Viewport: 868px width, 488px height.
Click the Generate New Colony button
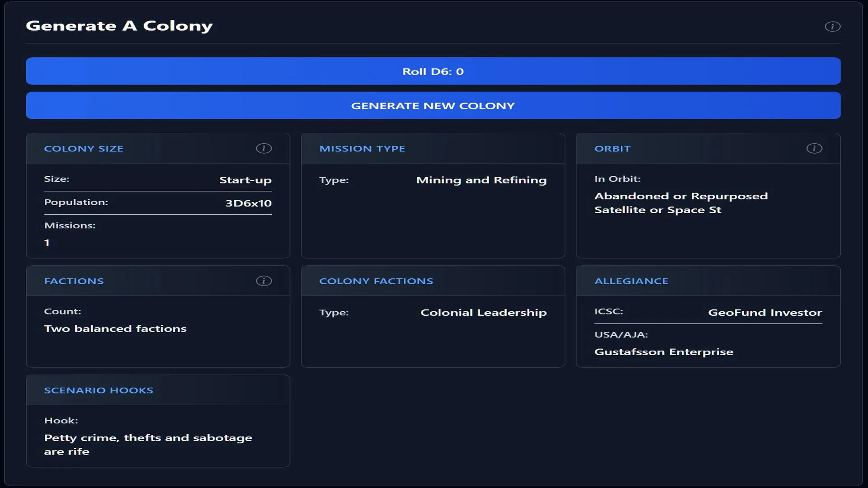[x=433, y=106]
